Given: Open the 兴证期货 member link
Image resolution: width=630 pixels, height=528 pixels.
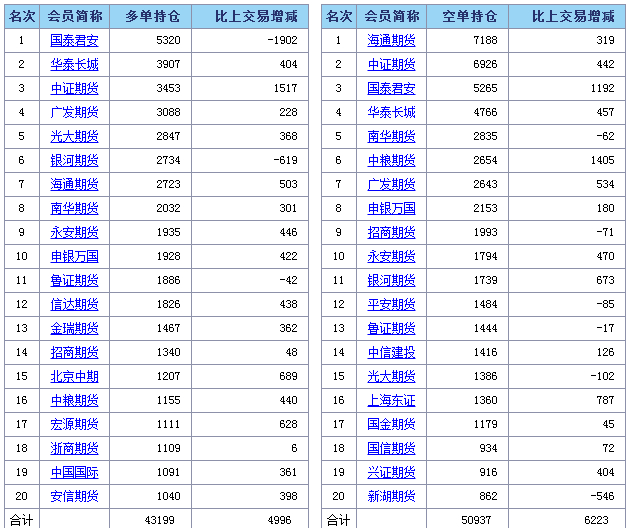Looking at the screenshot, I should (x=391, y=472).
